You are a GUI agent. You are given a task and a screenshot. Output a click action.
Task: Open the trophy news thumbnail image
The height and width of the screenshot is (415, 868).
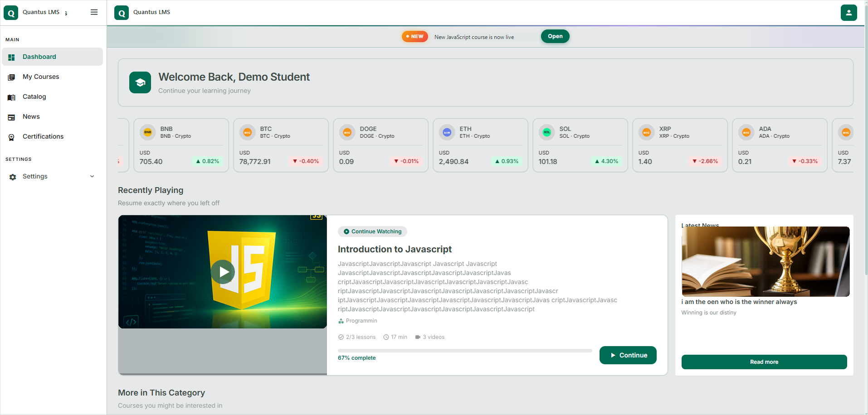(x=766, y=261)
